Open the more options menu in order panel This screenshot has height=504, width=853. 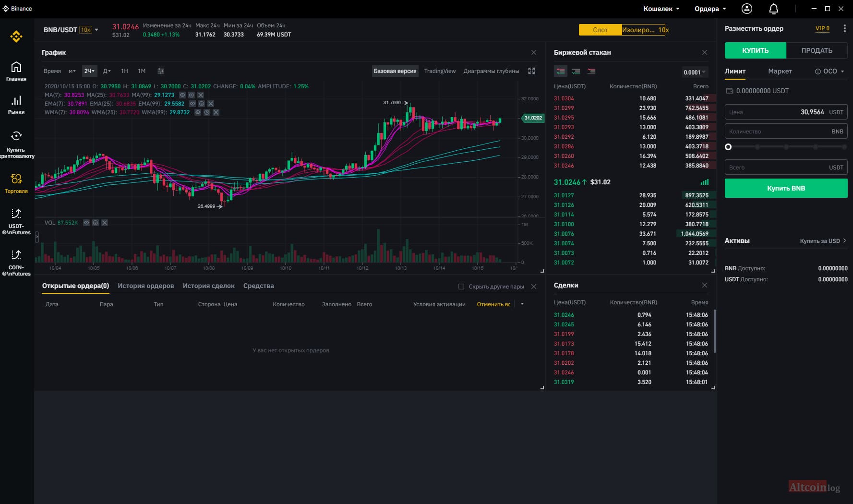click(x=844, y=28)
